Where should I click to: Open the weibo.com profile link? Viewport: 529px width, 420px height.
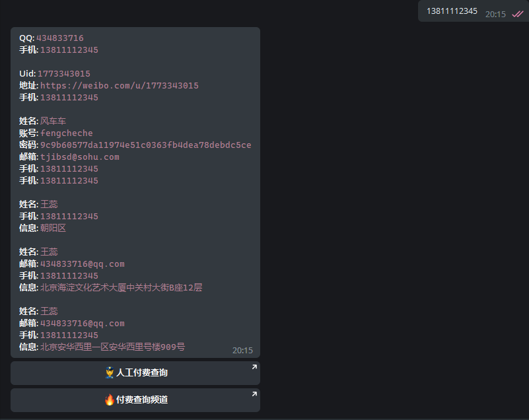119,86
